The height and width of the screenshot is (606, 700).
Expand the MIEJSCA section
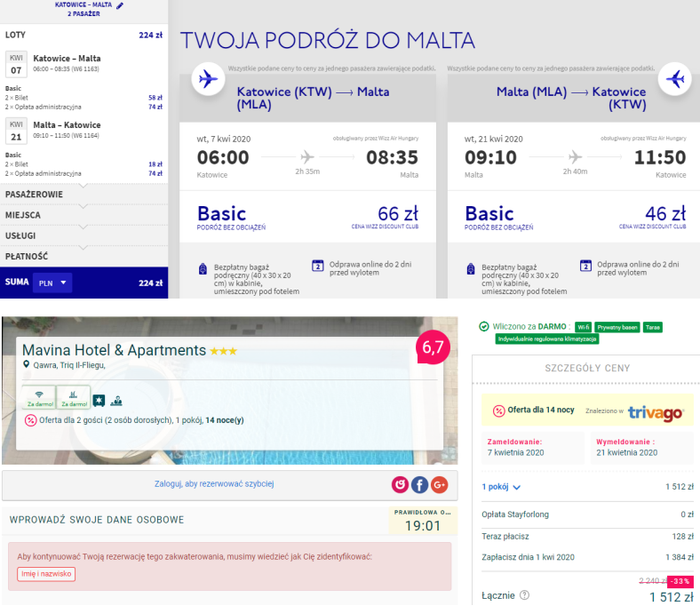(84, 215)
